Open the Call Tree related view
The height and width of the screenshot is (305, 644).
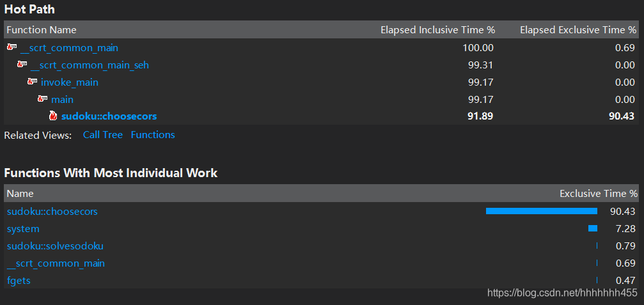(x=103, y=135)
